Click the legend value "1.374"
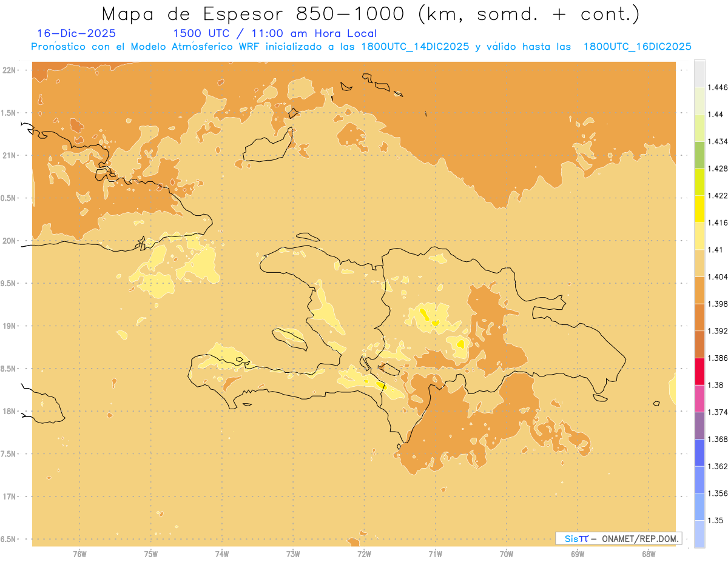728x562 pixels. point(719,412)
